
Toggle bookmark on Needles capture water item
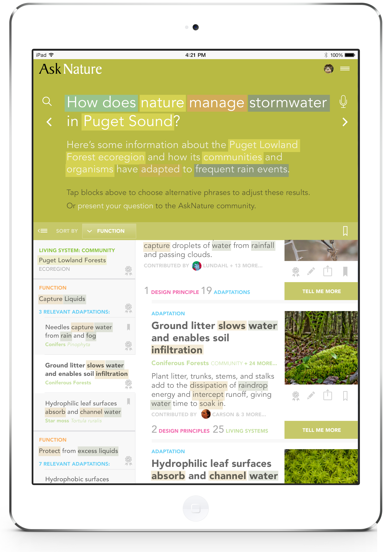point(128,327)
